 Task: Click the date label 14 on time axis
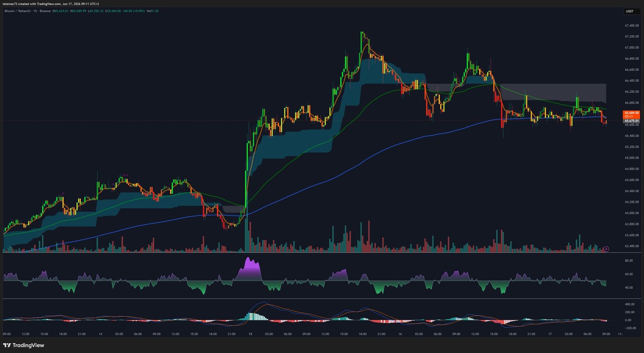point(100,334)
